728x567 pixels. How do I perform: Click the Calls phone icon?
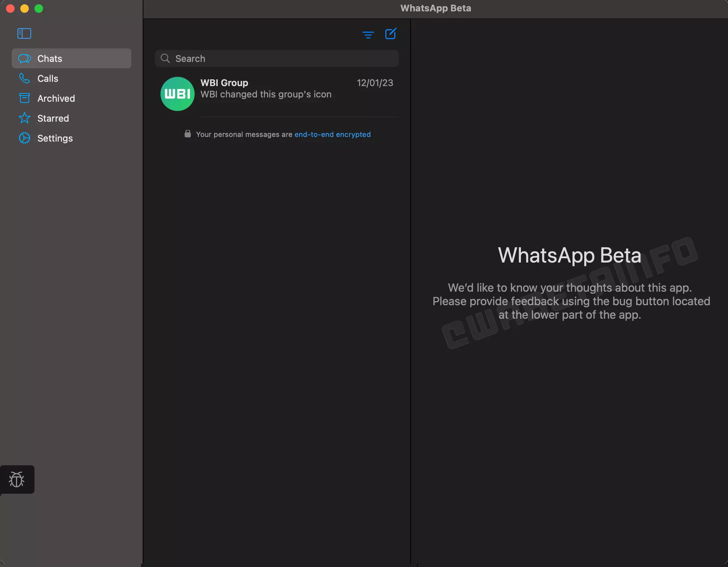pos(25,78)
